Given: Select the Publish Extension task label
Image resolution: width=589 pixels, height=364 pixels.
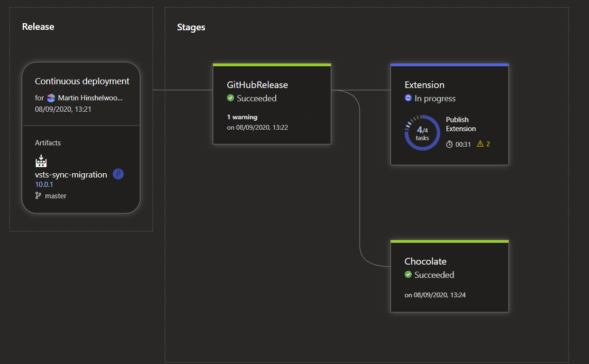Looking at the screenshot, I should [460, 124].
